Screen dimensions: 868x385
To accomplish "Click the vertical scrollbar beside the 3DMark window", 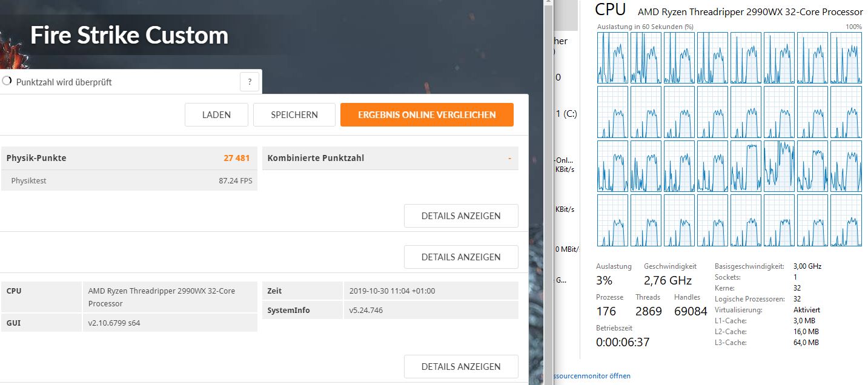I will pos(549,192).
